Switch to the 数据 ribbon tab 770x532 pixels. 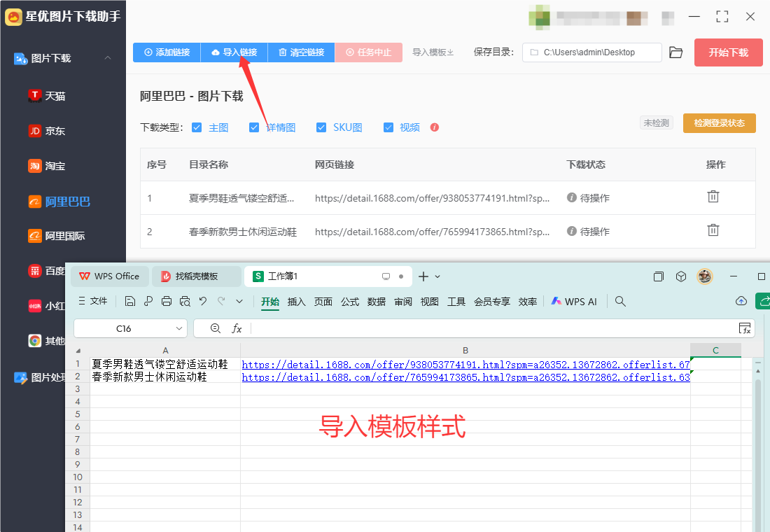(376, 302)
